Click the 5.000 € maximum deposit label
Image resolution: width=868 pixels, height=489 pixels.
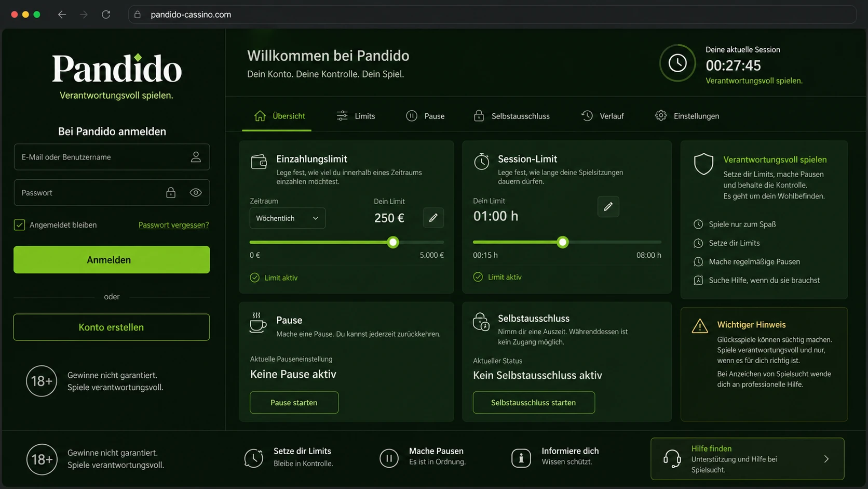[432, 255]
